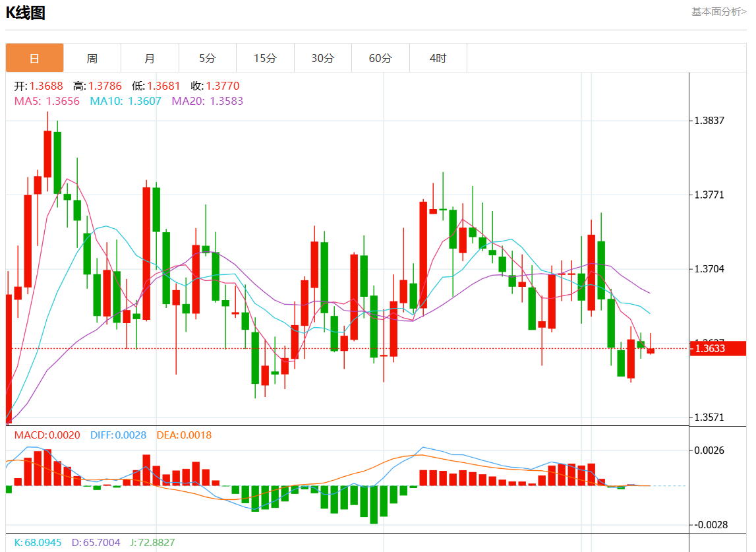
Task: Click the 1.3771 price axis label
Action: click(709, 195)
